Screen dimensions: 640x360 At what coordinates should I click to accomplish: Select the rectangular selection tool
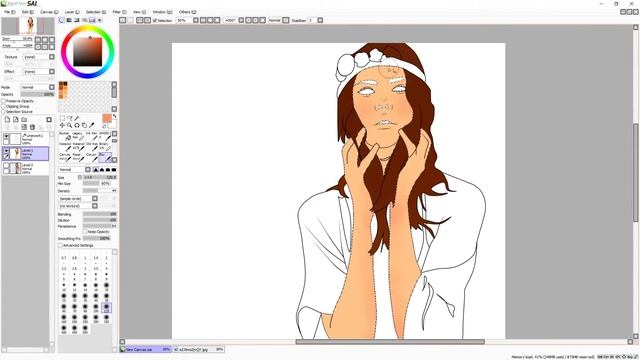[62, 118]
